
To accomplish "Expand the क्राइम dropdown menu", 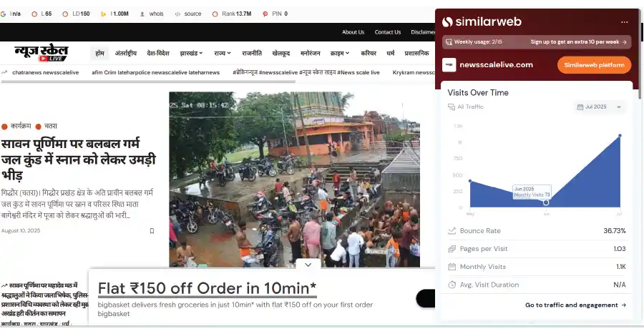I will point(340,54).
